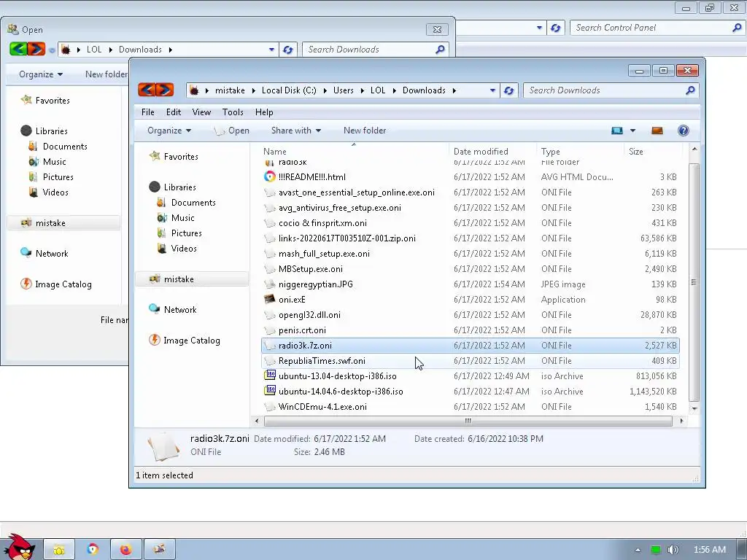Click the Search Control Panel field
This screenshot has width=747, height=560.
pos(657,28)
